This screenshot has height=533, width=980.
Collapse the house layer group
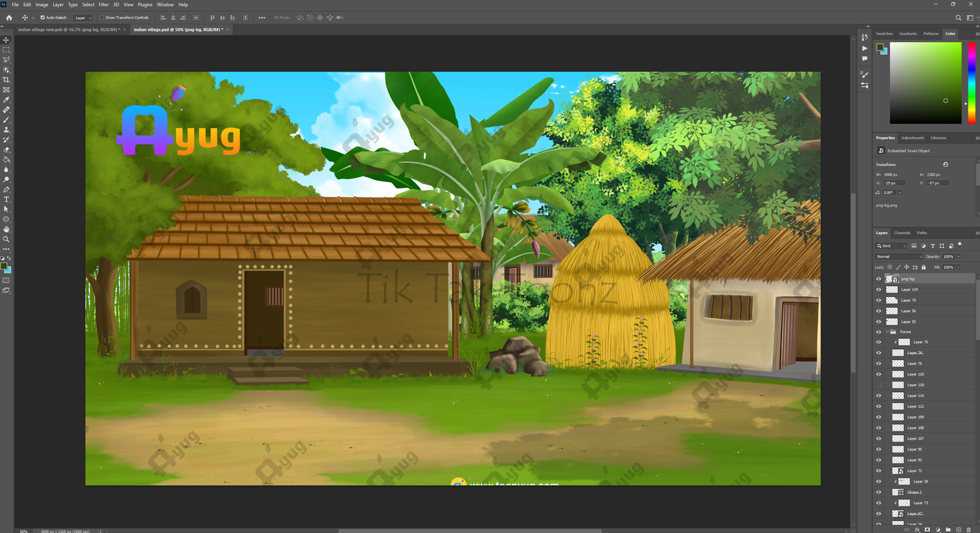[887, 332]
